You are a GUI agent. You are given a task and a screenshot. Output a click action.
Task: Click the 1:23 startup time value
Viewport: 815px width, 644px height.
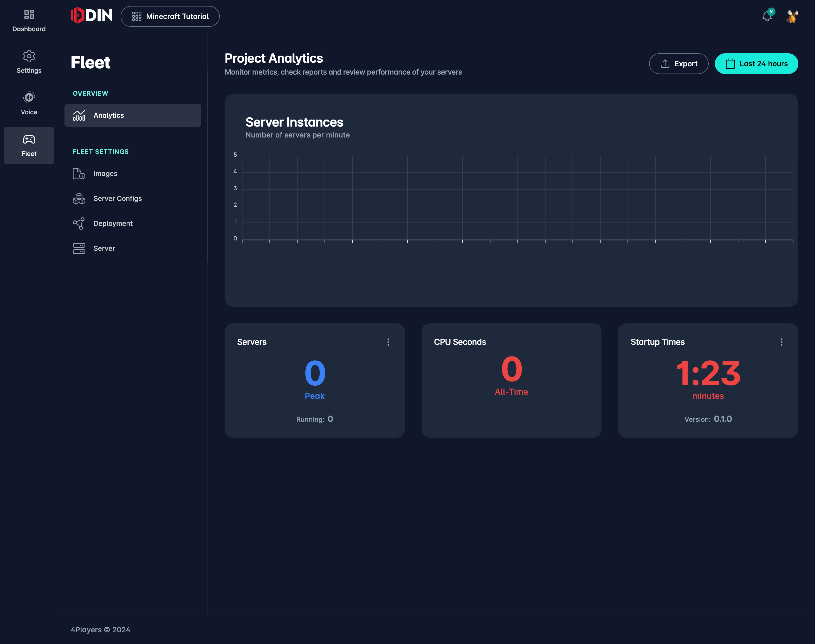[708, 373]
